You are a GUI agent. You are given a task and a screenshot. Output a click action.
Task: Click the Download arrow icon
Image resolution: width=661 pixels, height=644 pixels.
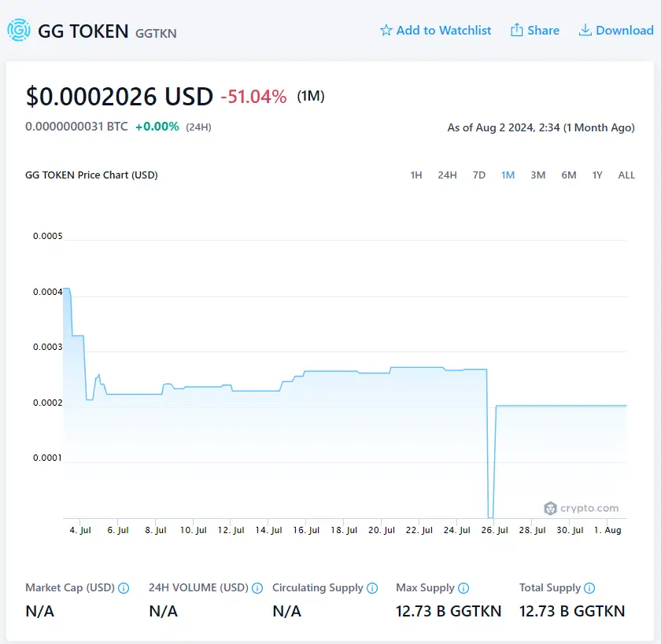[585, 30]
